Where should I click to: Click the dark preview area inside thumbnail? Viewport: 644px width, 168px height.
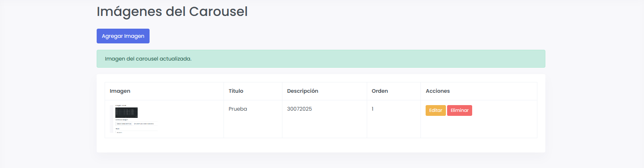(x=126, y=112)
